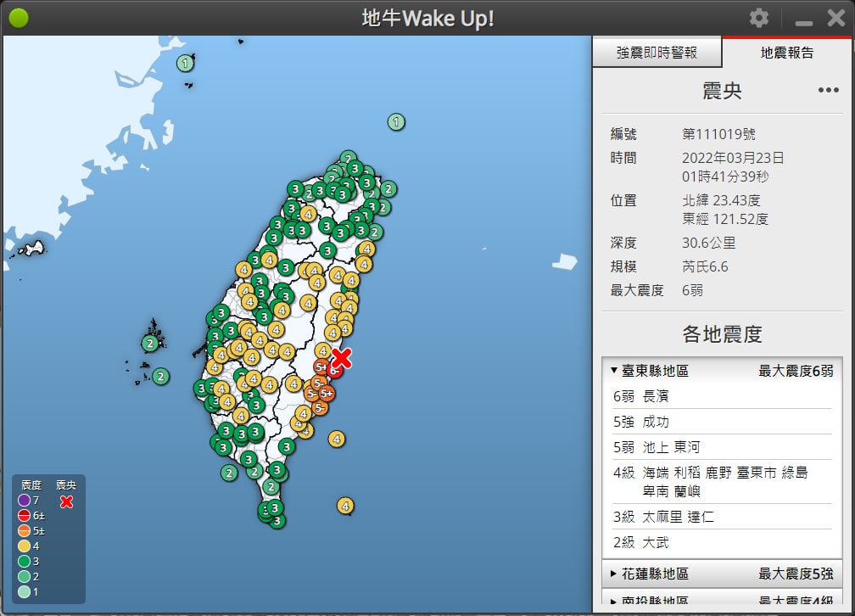Screen dimensions: 855x616
Task: Click the 成功 5強 intensity row
Action: pos(723,422)
